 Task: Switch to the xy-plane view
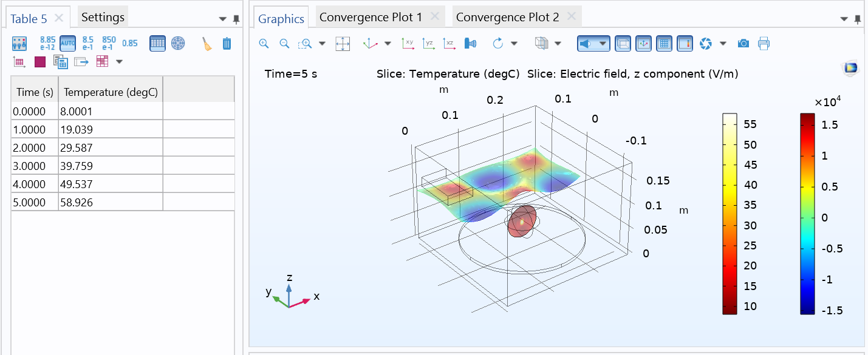(408, 44)
